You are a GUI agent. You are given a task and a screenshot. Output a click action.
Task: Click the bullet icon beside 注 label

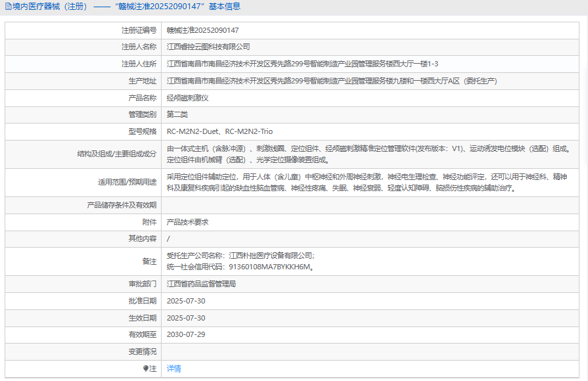146,369
